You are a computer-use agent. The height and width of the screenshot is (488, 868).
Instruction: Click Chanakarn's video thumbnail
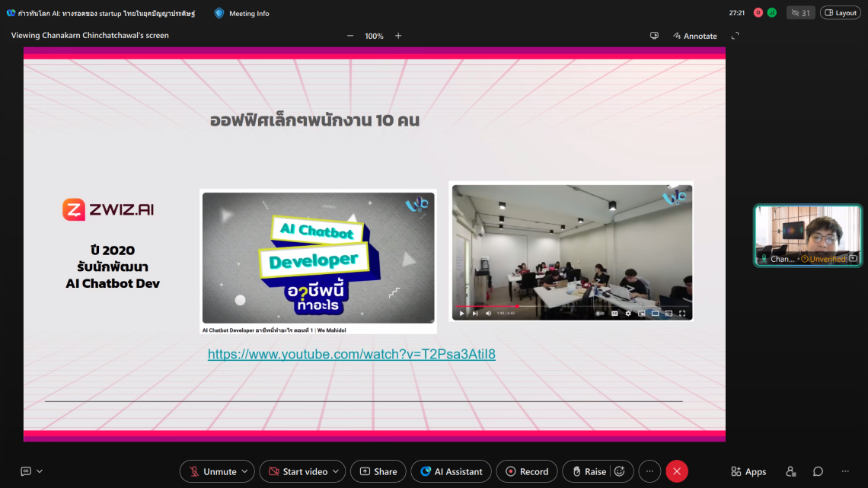808,232
